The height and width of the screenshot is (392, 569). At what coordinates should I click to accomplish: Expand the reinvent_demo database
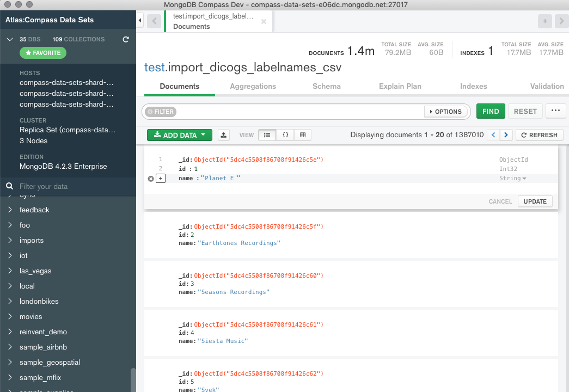click(x=10, y=332)
